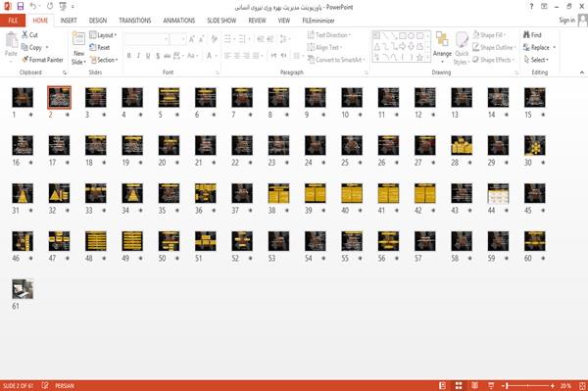588x391 pixels.
Task: Open the Text Direction dropdown
Action: tap(329, 35)
